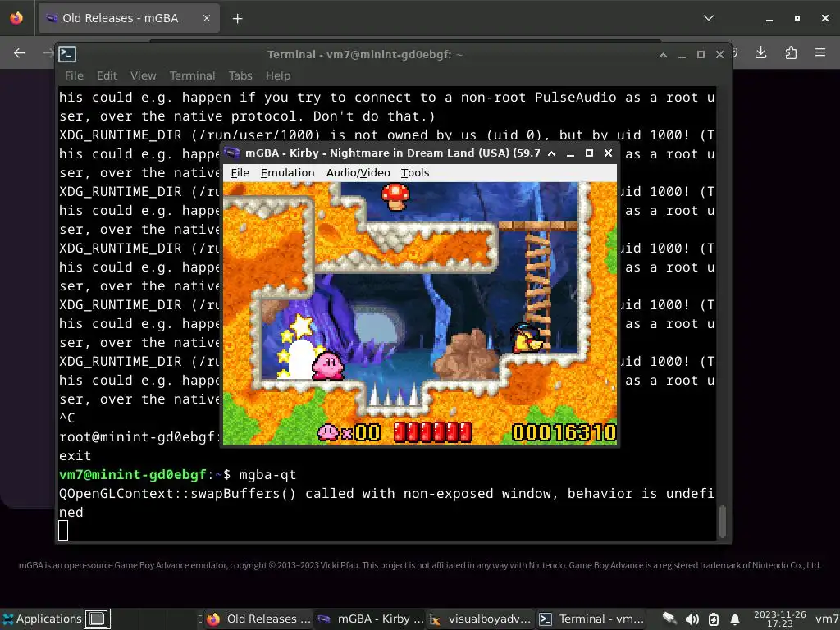Click the date and time clock
The height and width of the screenshot is (630, 840).
tap(779, 619)
